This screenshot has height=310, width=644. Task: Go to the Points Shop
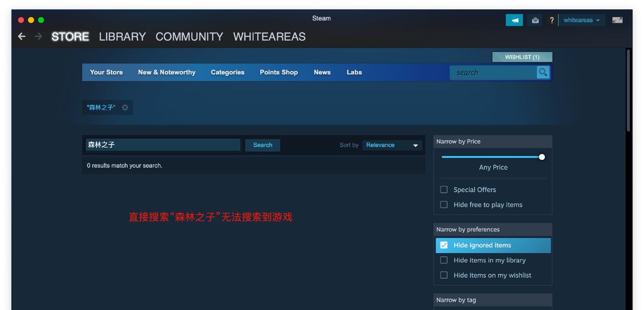279,72
